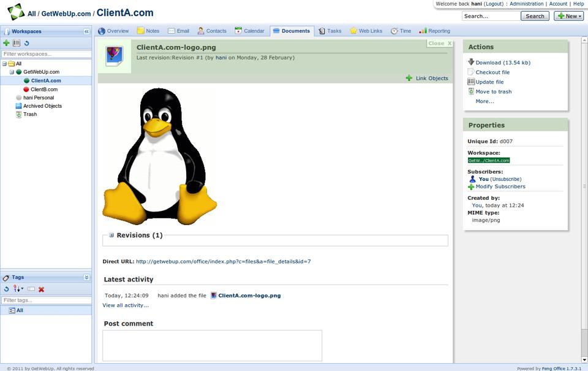Expand the Revisions (1) section
Viewport: 588px width, 371px height.
click(x=111, y=235)
